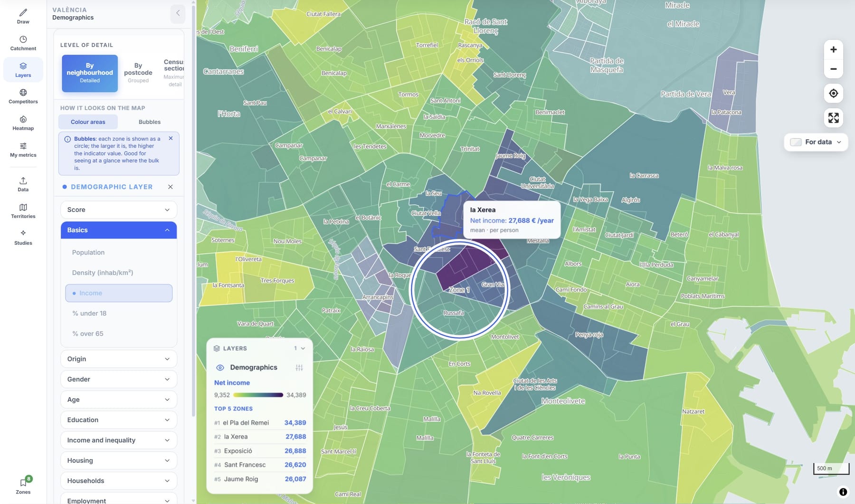855x504 pixels.
Task: Close the Demographic Layer
Action: [171, 187]
